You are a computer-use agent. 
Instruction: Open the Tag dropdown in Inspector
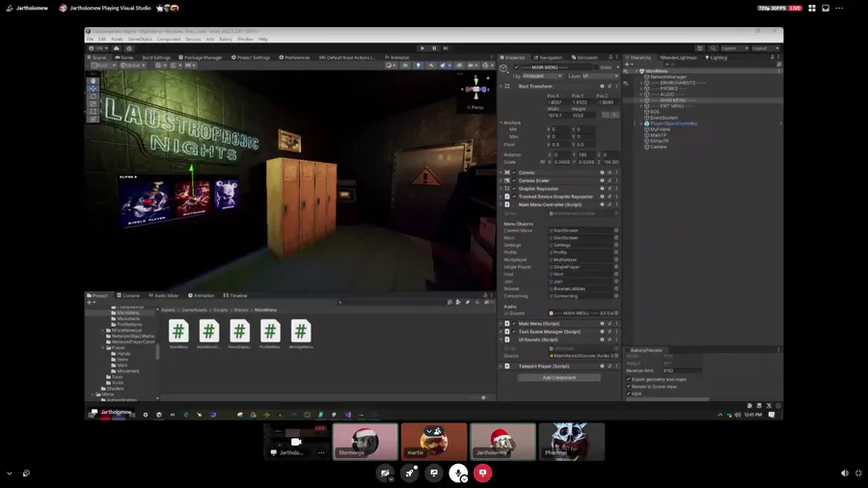542,76
